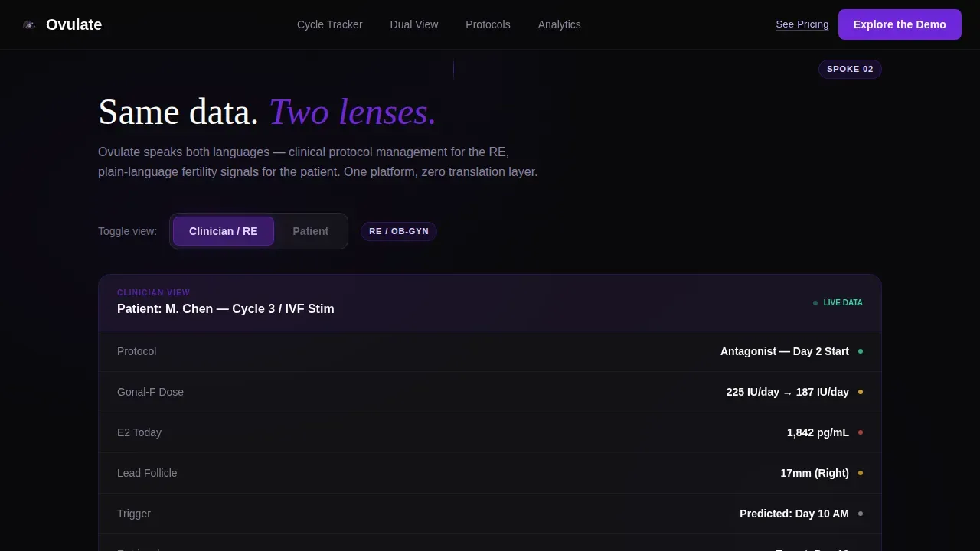This screenshot has height=551, width=980.
Task: Switch view to Patient
Action: [310, 231]
